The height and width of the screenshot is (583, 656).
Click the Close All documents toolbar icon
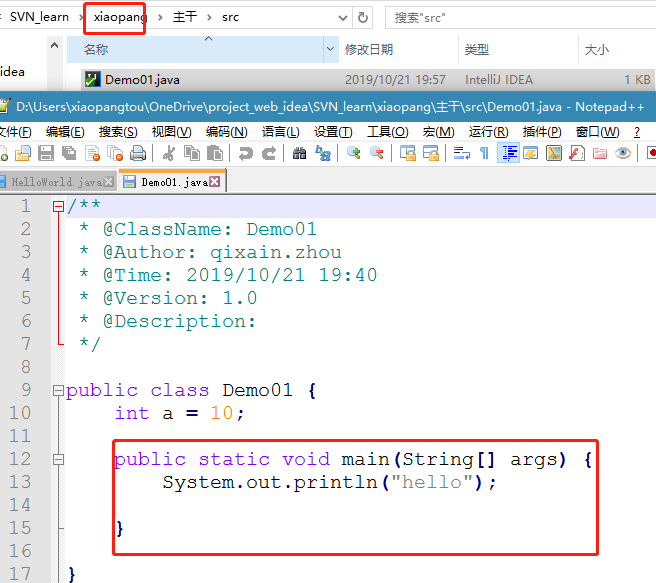[x=115, y=153]
